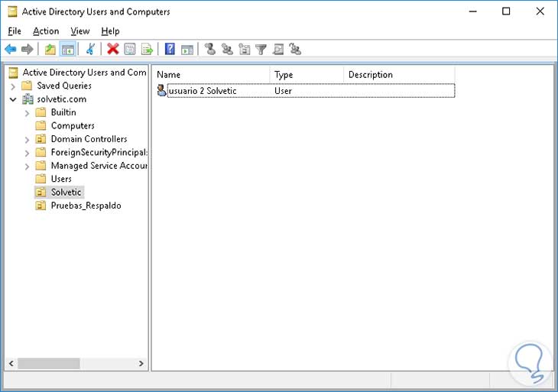Image resolution: width=558 pixels, height=392 pixels.
Task: Select the ForeignSecurityPrincipals container
Action: 99,152
